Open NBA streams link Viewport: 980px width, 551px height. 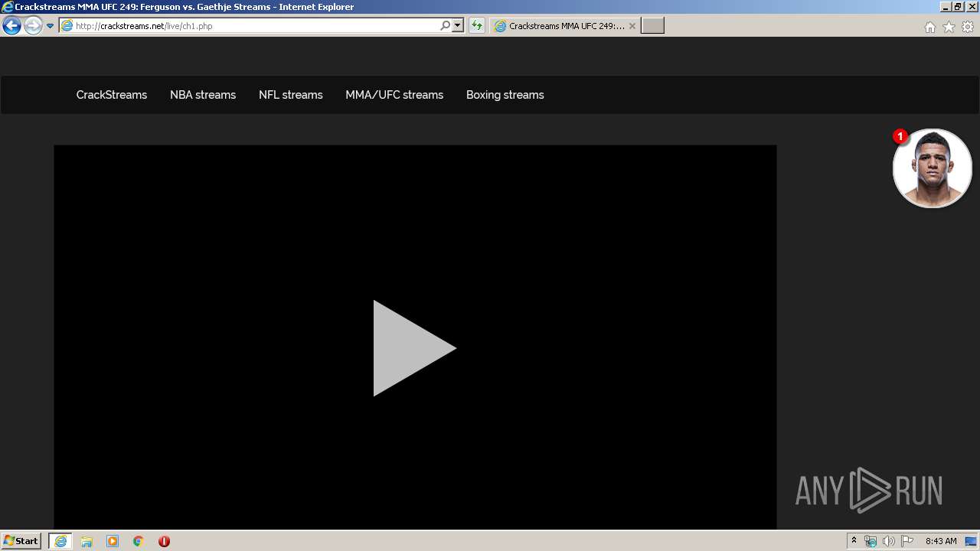[203, 95]
